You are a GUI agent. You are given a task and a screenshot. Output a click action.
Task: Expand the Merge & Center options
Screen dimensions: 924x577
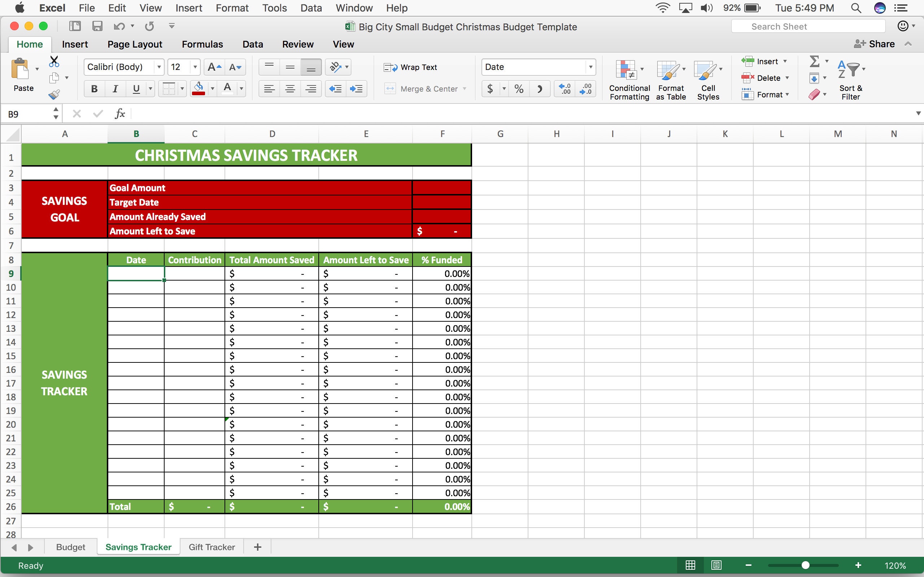[x=465, y=89]
